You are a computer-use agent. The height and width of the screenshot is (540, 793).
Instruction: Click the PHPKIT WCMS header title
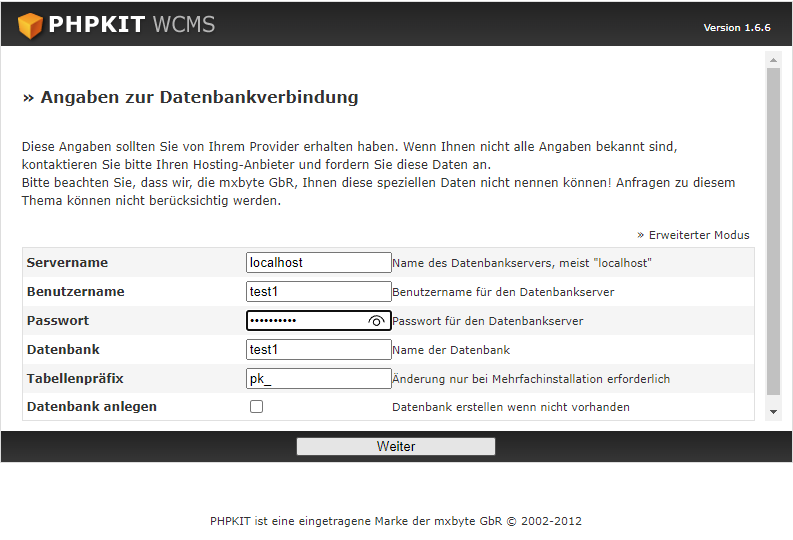tap(131, 25)
